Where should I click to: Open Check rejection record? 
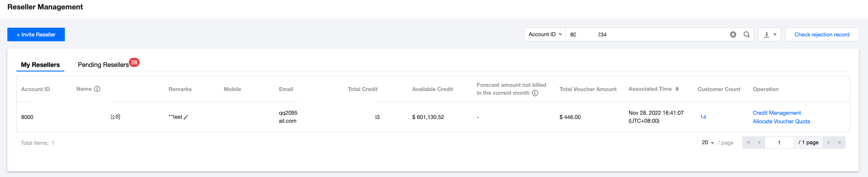pos(822,34)
